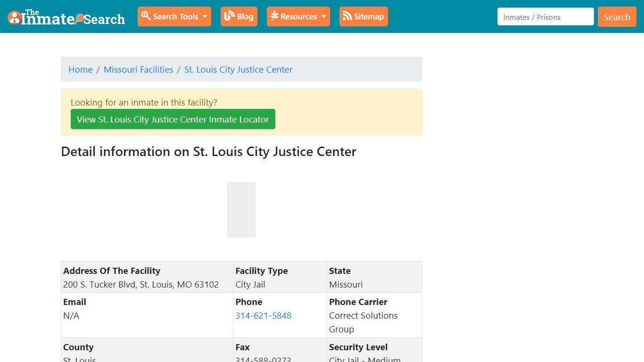Click the Blog icon
This screenshot has width=644, height=362.
[230, 16]
